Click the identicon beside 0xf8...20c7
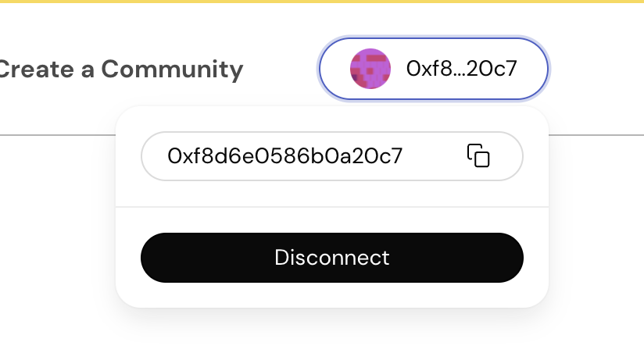 (370, 69)
